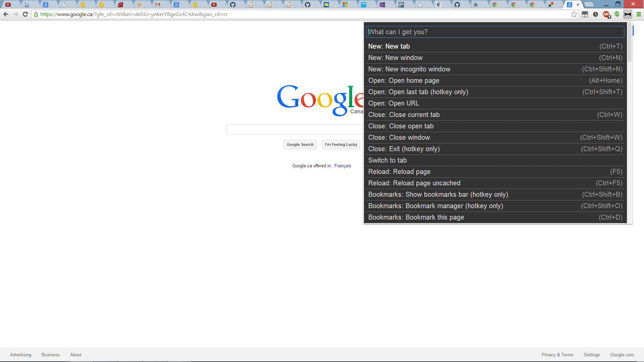Screen dimensions: 644x362
Task: Close the active Google tab
Action: (x=578, y=5)
